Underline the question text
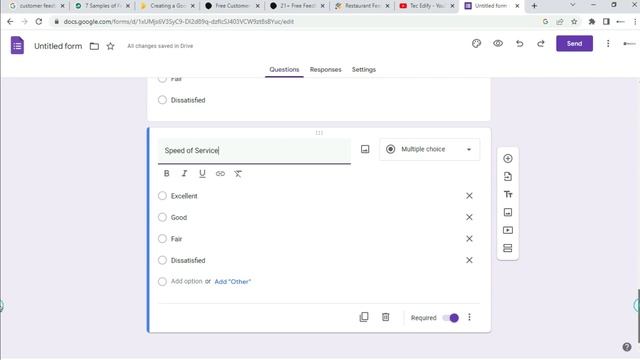 pyautogui.click(x=202, y=173)
